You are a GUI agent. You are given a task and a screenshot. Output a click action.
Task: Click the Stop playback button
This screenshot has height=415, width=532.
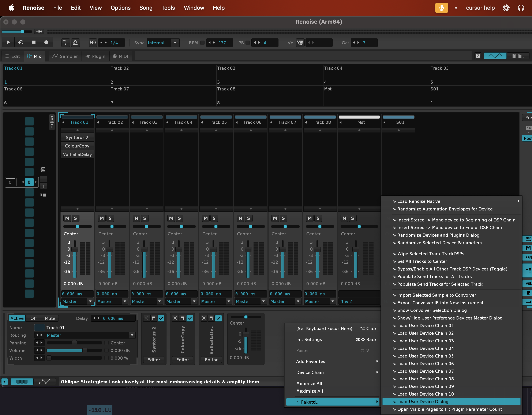pyautogui.click(x=33, y=42)
